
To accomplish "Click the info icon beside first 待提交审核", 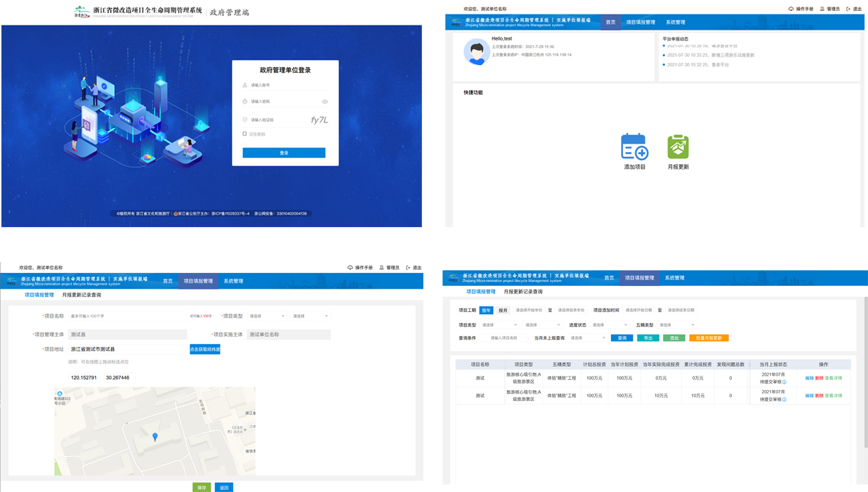I will coord(784,382).
